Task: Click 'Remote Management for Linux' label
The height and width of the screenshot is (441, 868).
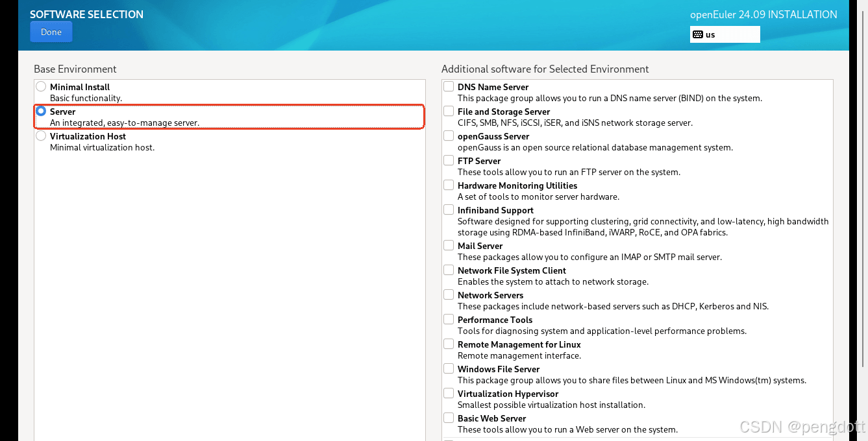Action: 519,344
